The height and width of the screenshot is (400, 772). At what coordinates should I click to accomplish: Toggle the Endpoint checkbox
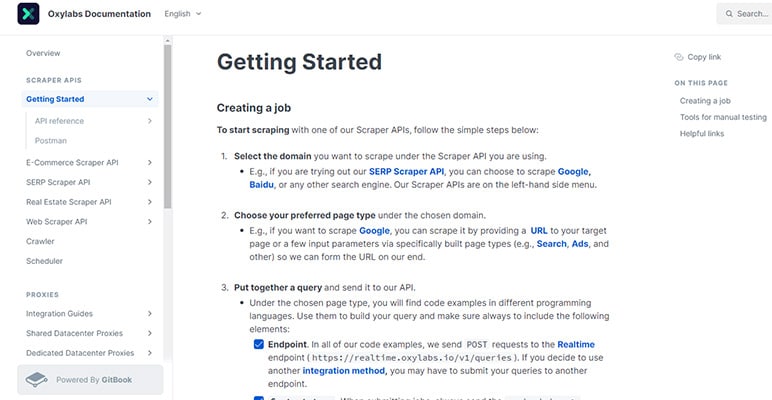pos(259,344)
